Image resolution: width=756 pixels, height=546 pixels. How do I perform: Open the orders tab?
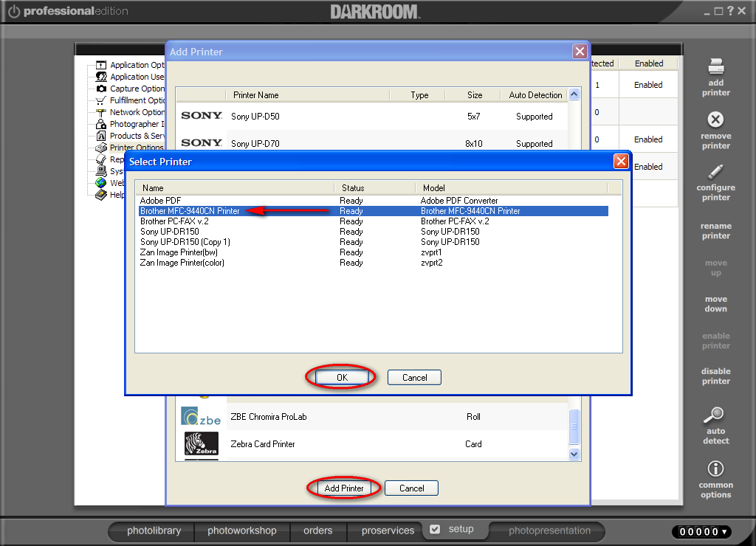317,531
